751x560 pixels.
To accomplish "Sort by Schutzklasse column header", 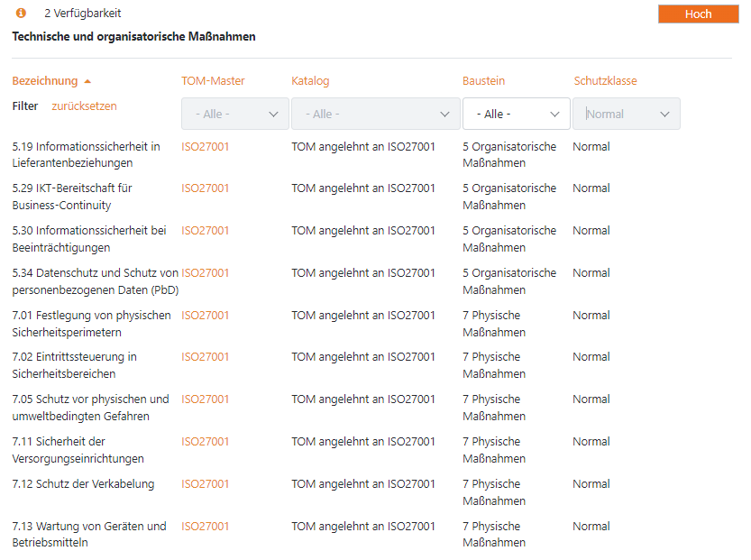I will tap(605, 81).
